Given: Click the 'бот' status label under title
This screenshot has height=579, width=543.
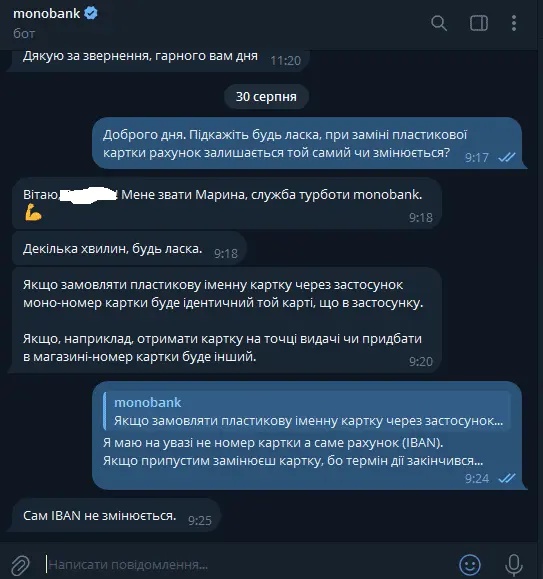Looking at the screenshot, I should (x=24, y=34).
